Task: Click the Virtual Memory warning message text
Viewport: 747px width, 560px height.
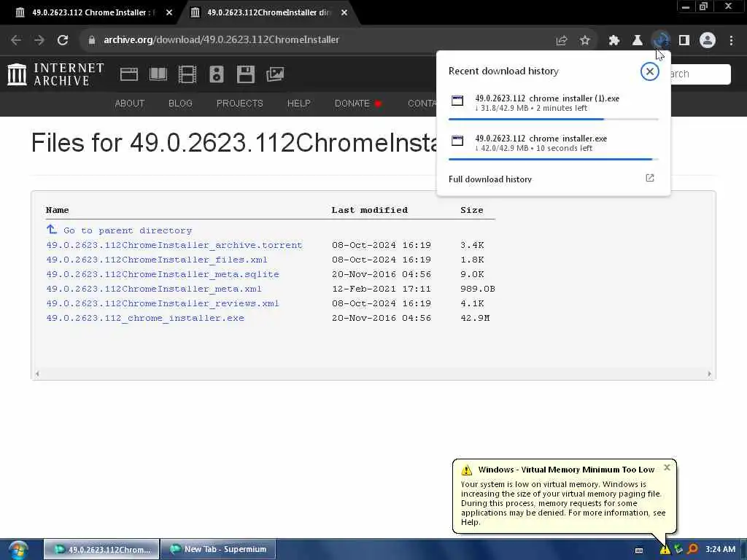Action: (x=563, y=503)
